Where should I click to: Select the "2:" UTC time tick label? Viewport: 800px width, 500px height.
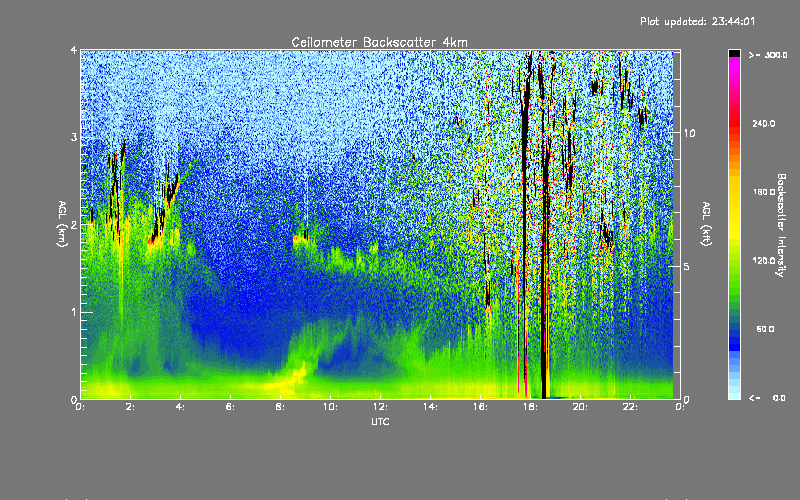coord(131,407)
